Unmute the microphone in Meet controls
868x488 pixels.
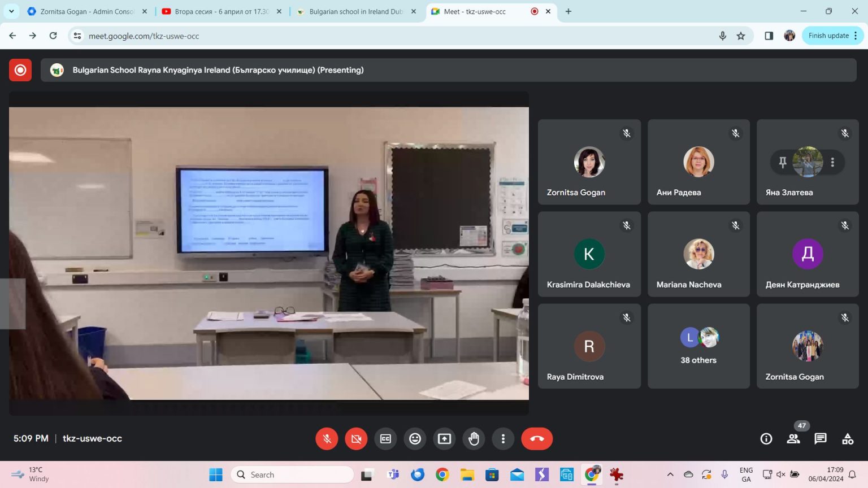pyautogui.click(x=327, y=439)
